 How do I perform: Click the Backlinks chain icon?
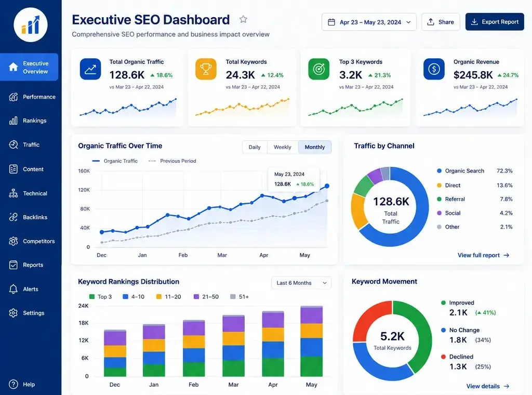(13, 217)
